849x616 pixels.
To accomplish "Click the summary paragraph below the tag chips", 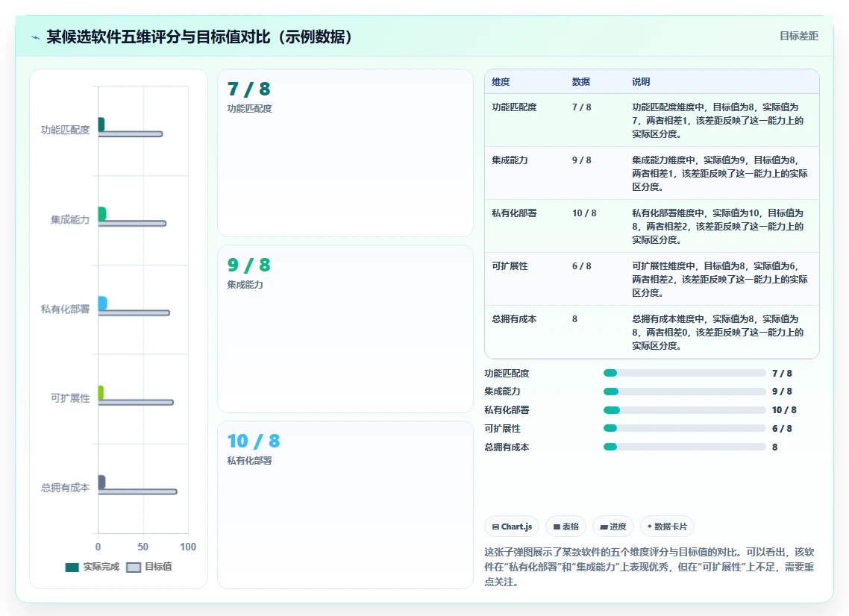I will tap(649, 567).
